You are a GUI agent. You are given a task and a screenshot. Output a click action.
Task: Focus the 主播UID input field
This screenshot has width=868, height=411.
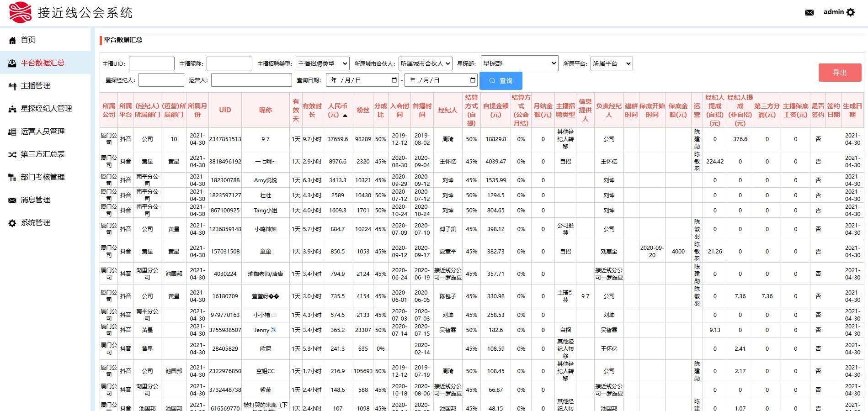152,63
